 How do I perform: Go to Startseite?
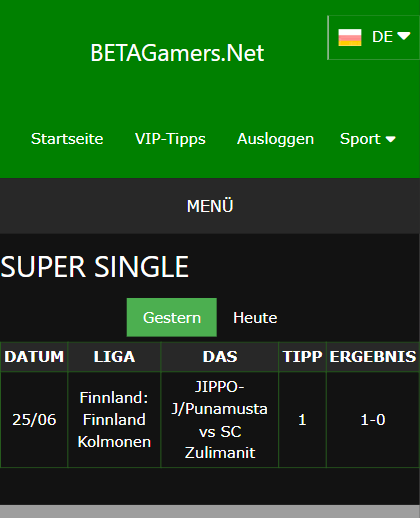tap(67, 139)
